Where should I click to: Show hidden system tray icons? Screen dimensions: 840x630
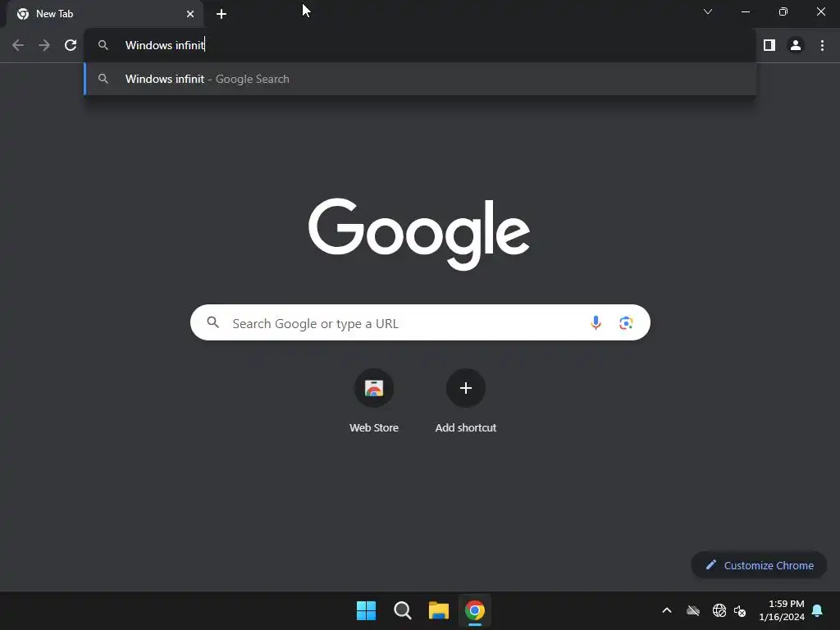coord(667,610)
